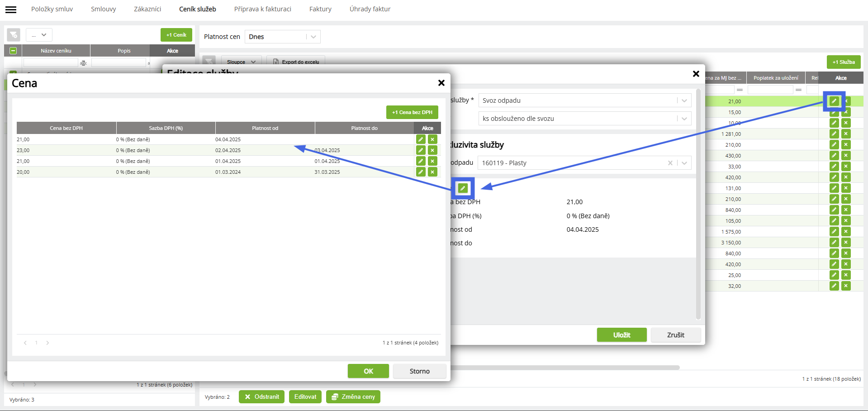Sort by 'Platnost od' column header
Viewport: 868px width, 411px height.
coord(265,128)
